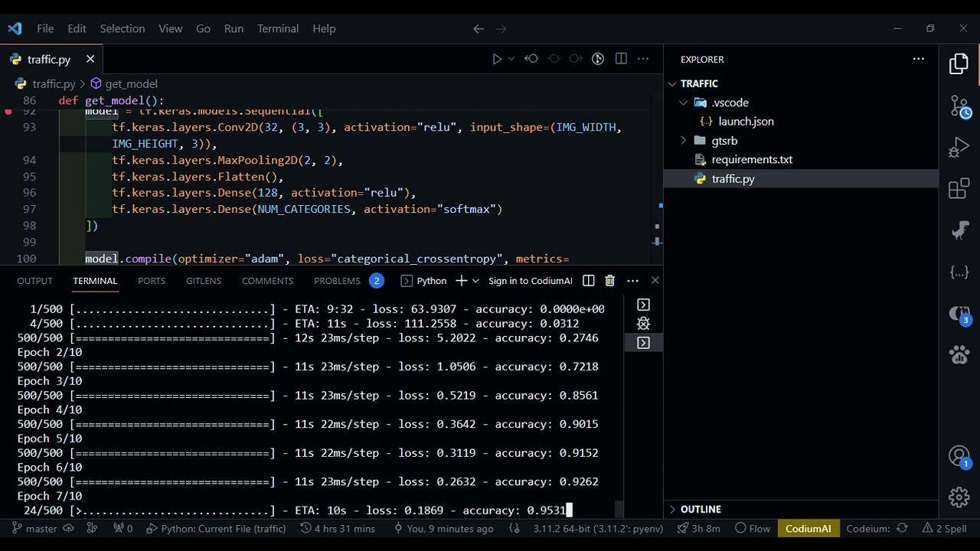Open the launch profile dropdown chevron
The height and width of the screenshot is (551, 980).
tap(475, 281)
